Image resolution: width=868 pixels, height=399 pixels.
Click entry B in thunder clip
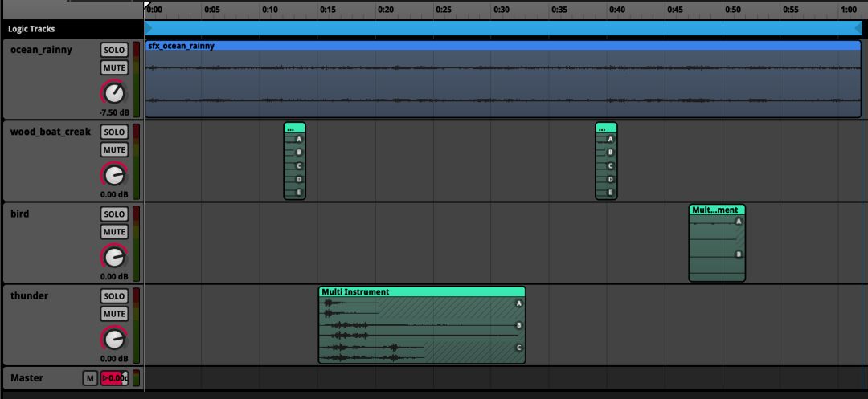click(x=518, y=325)
